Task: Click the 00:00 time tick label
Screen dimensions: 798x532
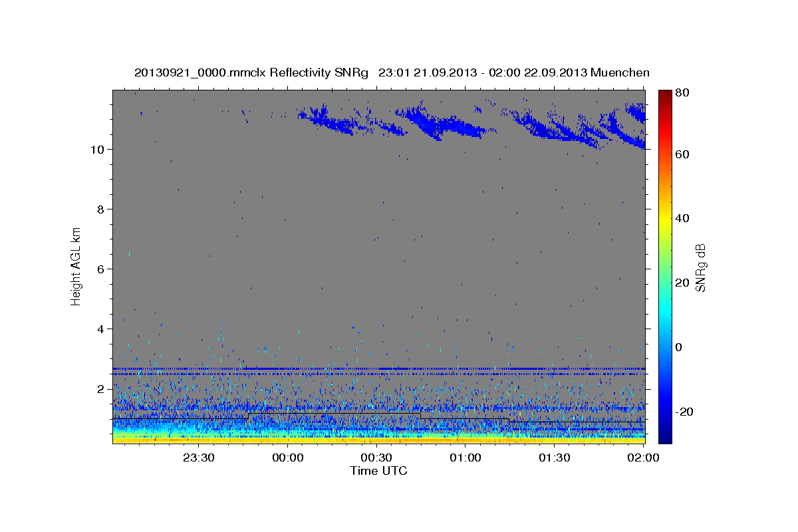Action: click(287, 458)
